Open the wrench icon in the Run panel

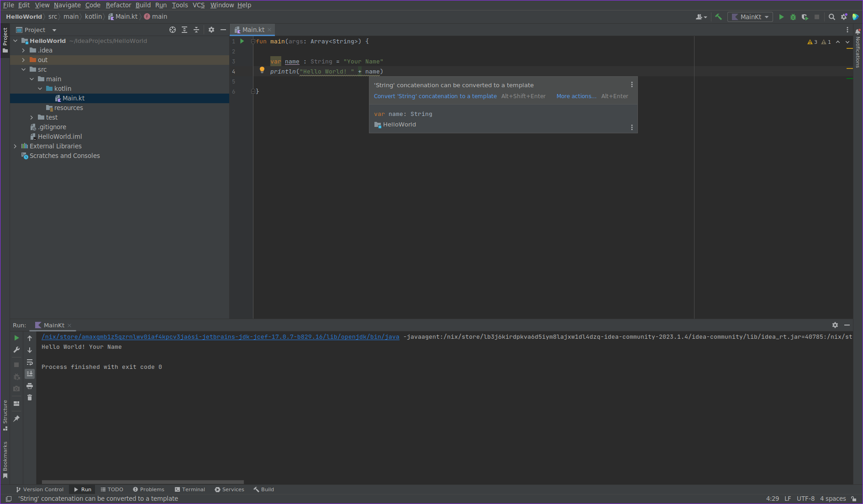pyautogui.click(x=16, y=350)
